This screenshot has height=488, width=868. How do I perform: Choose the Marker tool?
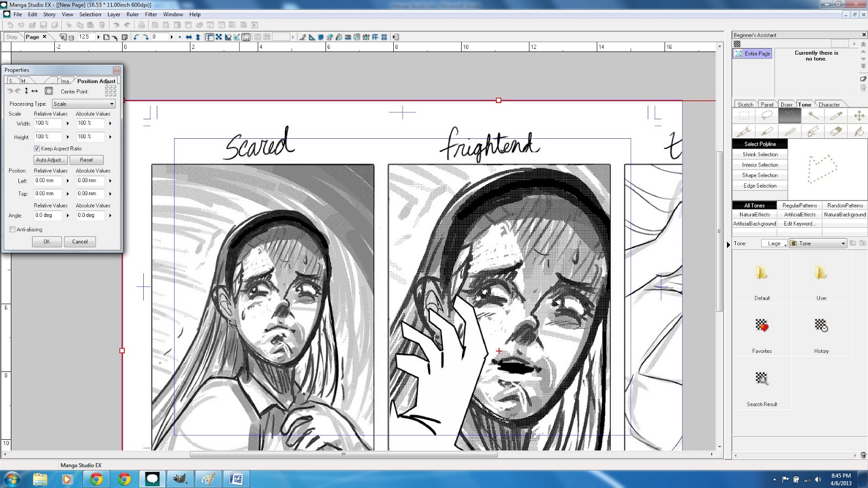click(767, 131)
